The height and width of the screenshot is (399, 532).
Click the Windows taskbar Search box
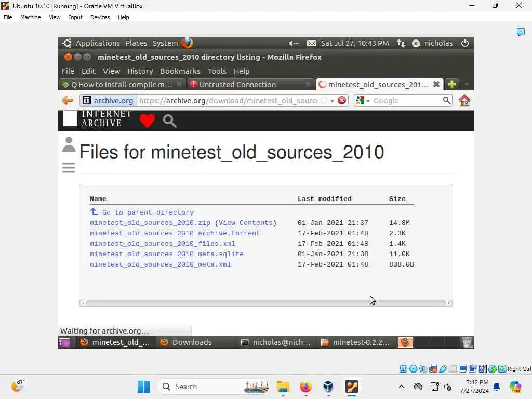214,387
